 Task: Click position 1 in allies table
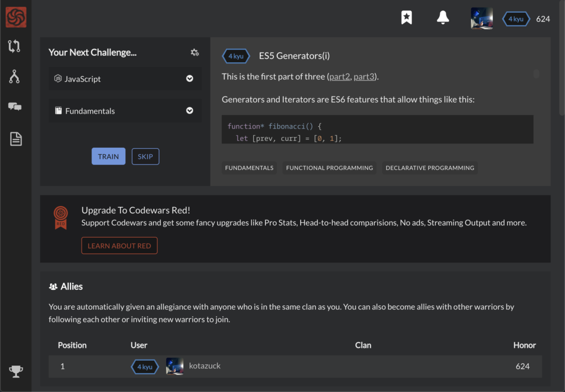(62, 367)
